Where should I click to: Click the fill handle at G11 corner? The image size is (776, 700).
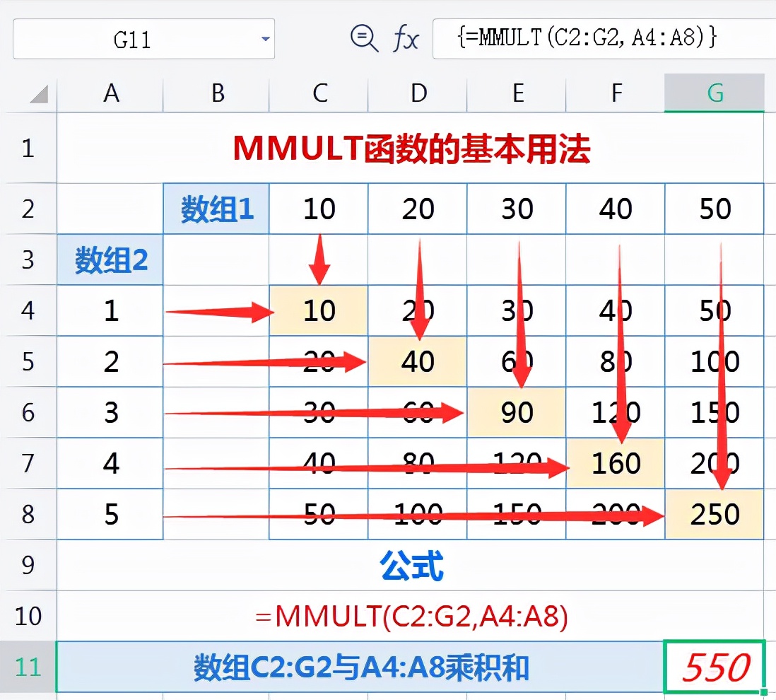pyautogui.click(x=764, y=692)
